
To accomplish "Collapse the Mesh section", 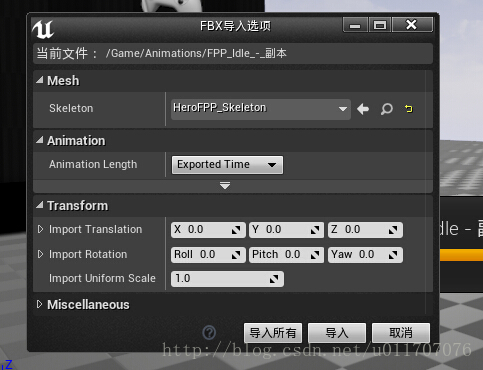I will click(40, 80).
